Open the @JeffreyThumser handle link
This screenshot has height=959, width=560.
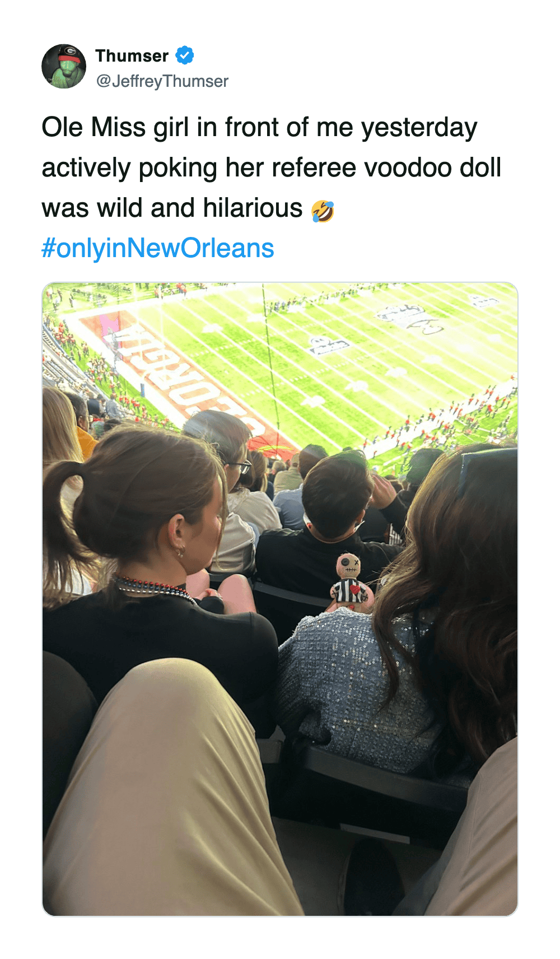tap(162, 81)
